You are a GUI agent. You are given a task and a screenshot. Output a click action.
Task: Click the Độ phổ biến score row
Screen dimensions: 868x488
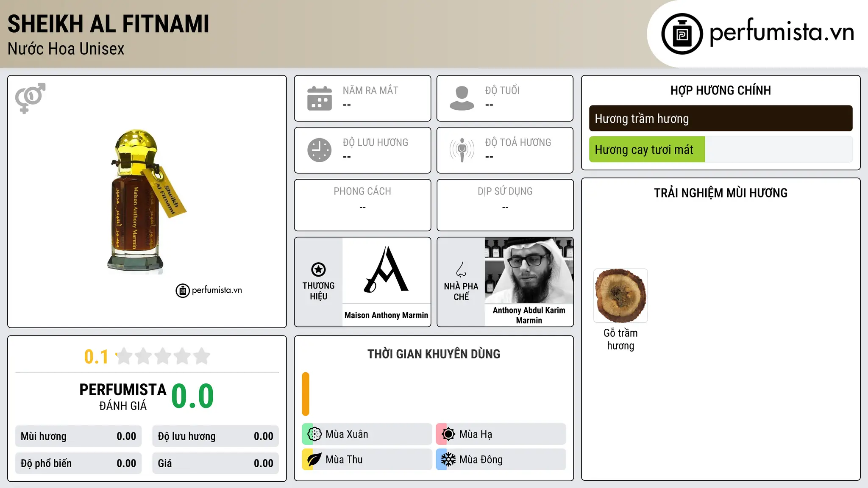tap(78, 463)
